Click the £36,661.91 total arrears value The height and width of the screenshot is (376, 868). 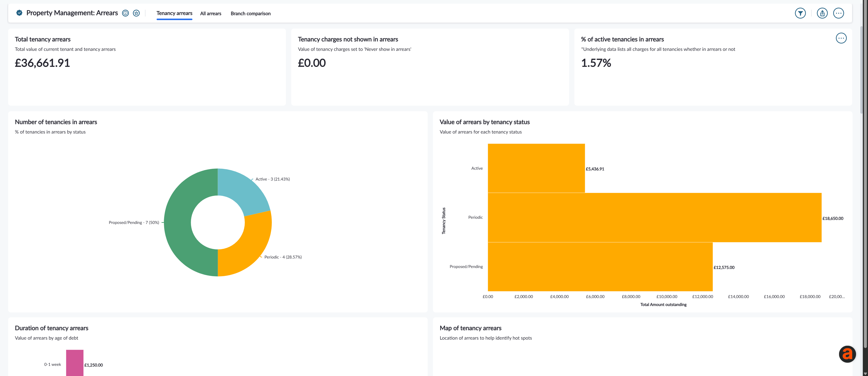[42, 63]
